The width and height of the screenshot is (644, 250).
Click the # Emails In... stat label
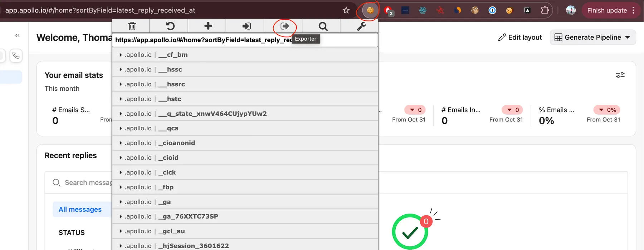[x=461, y=110]
